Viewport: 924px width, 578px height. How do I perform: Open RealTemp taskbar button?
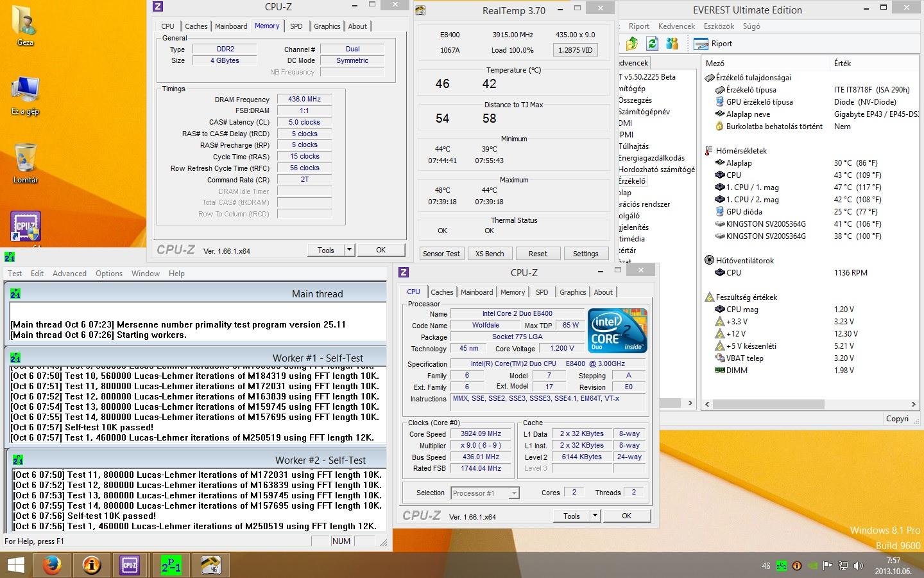(210, 565)
